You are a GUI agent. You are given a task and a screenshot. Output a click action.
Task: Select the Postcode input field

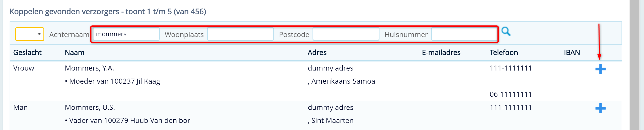(x=346, y=34)
